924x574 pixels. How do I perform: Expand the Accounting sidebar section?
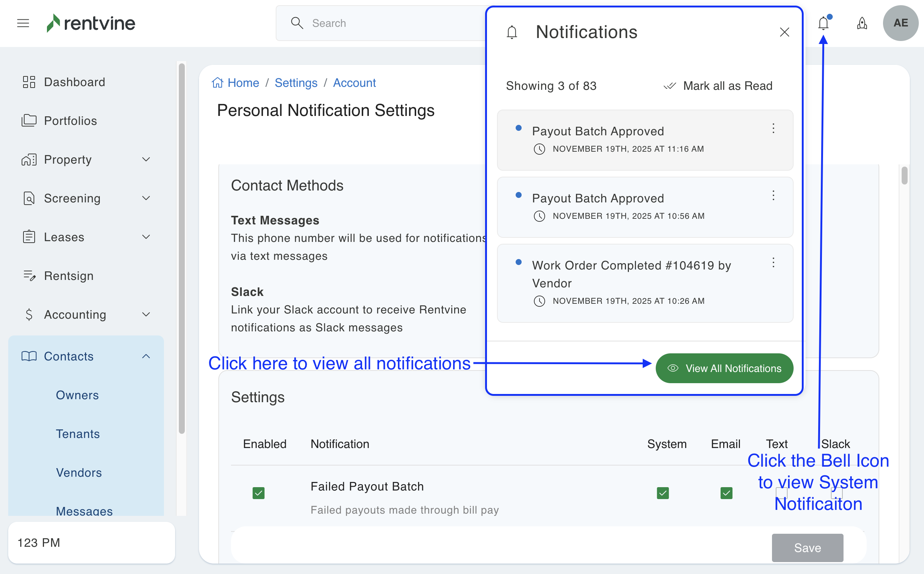coord(146,314)
